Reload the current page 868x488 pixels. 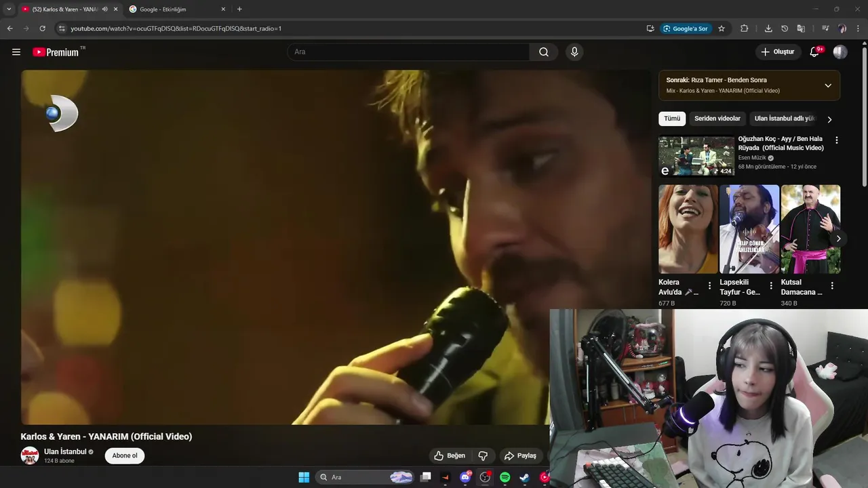(x=42, y=28)
